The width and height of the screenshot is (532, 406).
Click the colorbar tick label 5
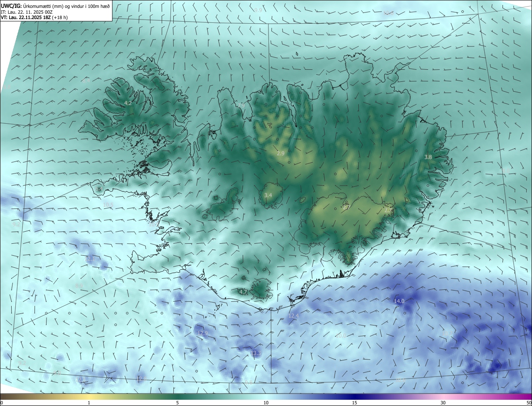[177, 403]
